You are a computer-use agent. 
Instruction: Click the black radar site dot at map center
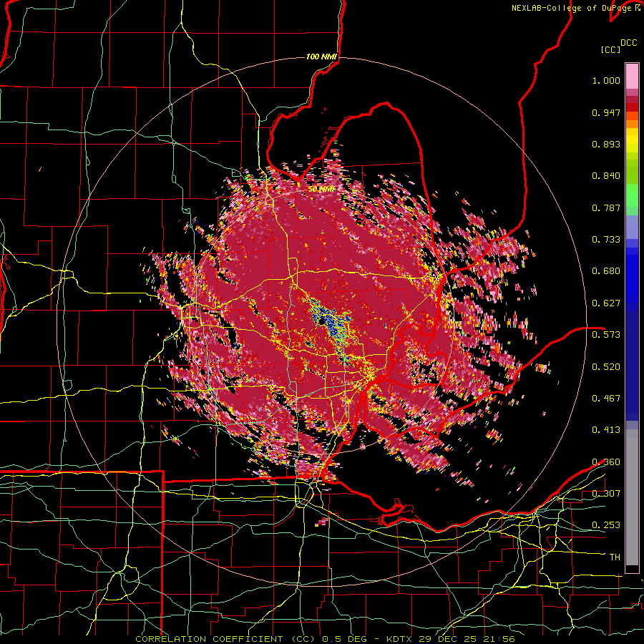click(x=321, y=321)
